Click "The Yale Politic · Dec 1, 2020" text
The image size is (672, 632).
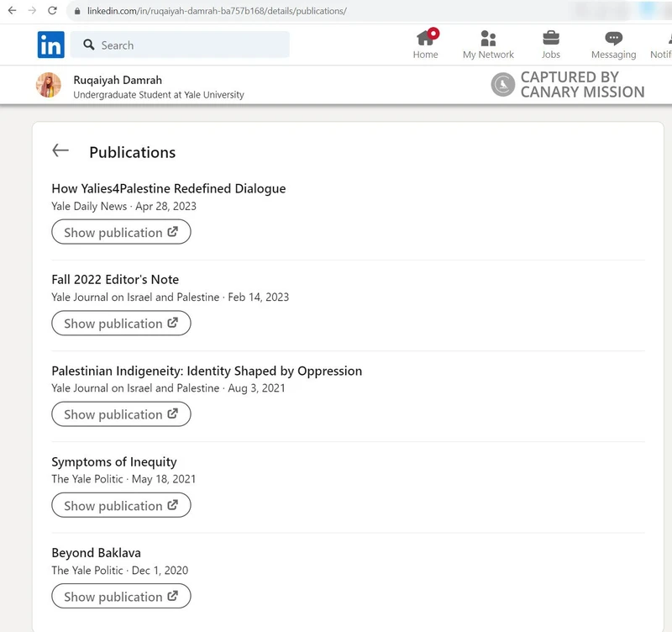click(119, 571)
